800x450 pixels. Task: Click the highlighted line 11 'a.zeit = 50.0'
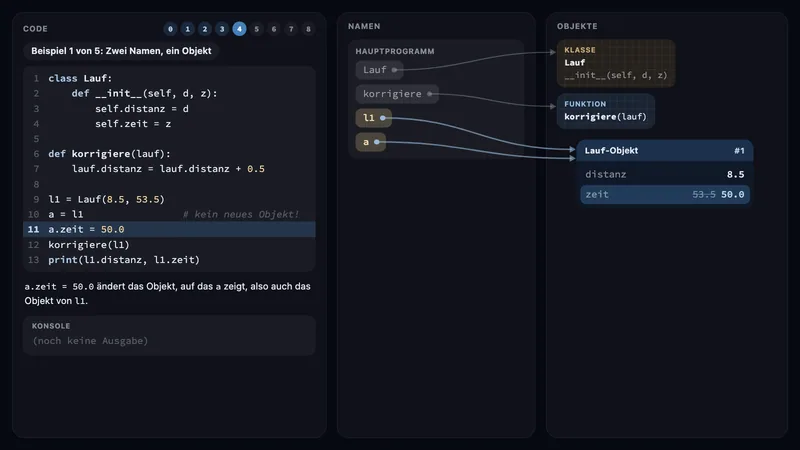point(169,230)
